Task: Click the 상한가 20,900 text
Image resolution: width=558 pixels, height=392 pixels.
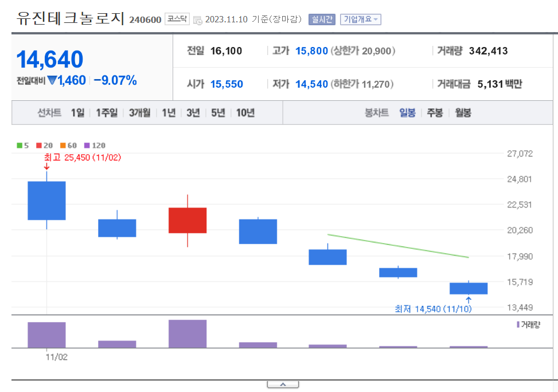Action: (x=363, y=51)
